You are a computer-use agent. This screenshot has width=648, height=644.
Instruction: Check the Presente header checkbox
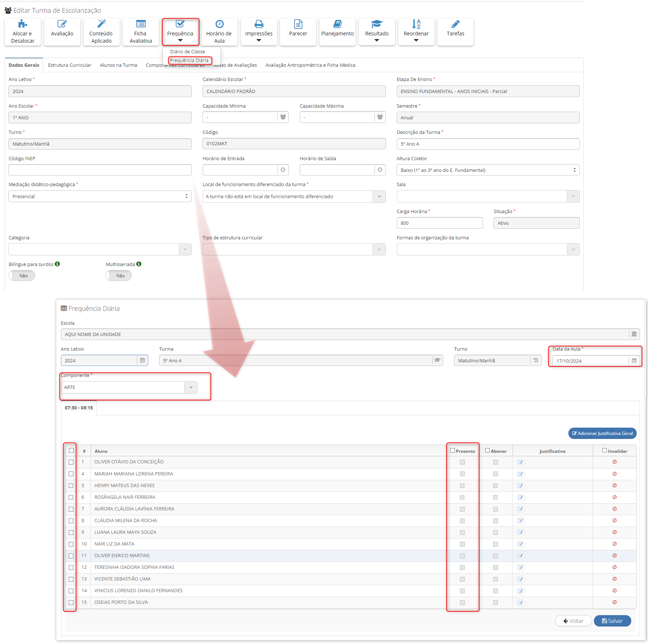[453, 451]
